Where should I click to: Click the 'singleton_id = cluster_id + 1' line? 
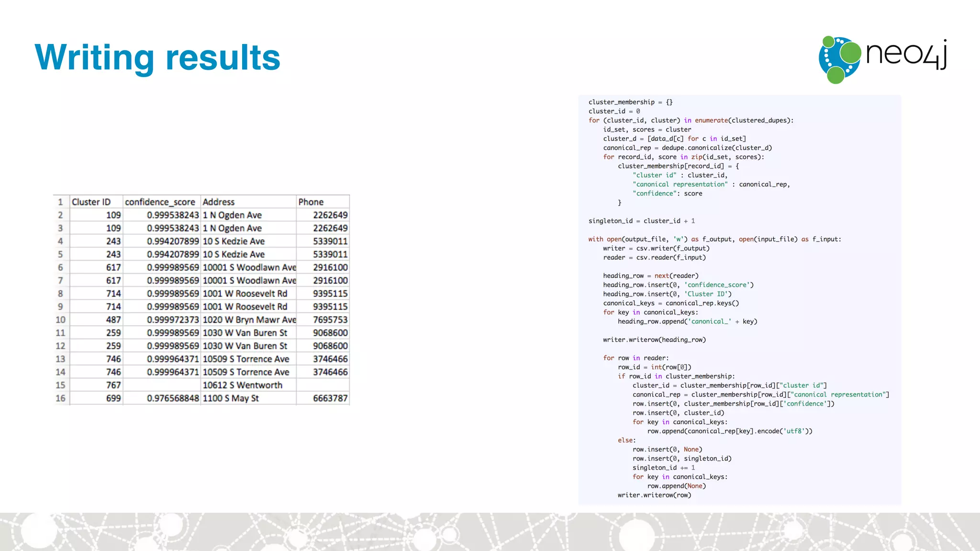pos(642,221)
